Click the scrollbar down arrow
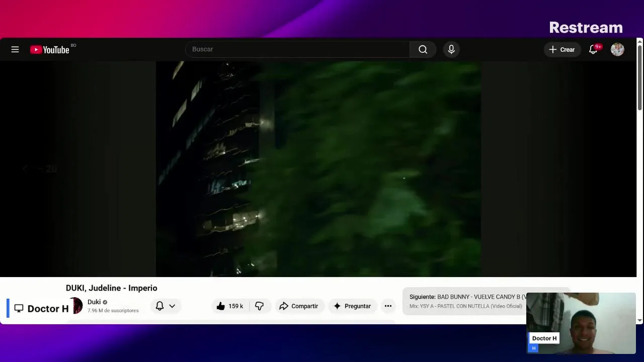The width and height of the screenshot is (644, 362). pos(640,320)
